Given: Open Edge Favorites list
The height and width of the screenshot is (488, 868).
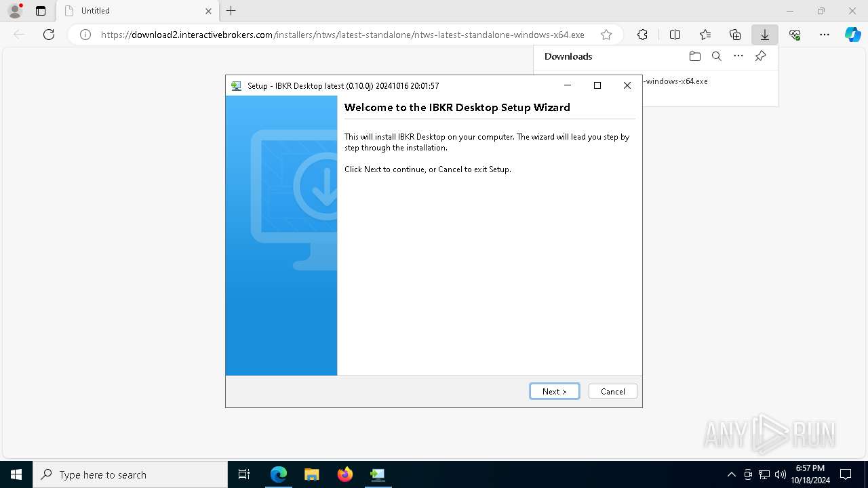Looking at the screenshot, I should pyautogui.click(x=705, y=35).
